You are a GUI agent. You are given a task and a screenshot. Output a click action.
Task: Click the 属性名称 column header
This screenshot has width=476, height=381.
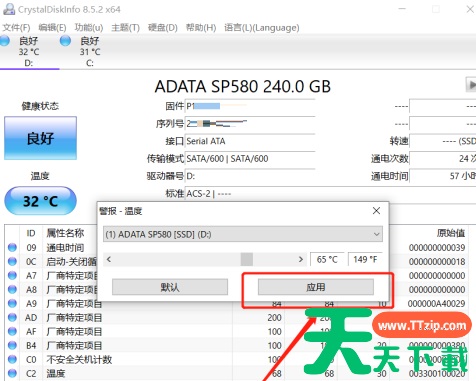[65, 233]
